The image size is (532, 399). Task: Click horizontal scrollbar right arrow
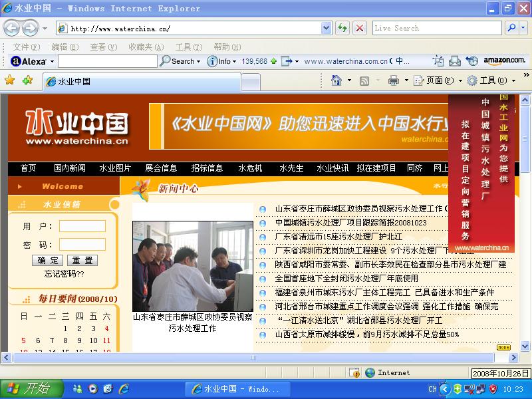(513, 357)
